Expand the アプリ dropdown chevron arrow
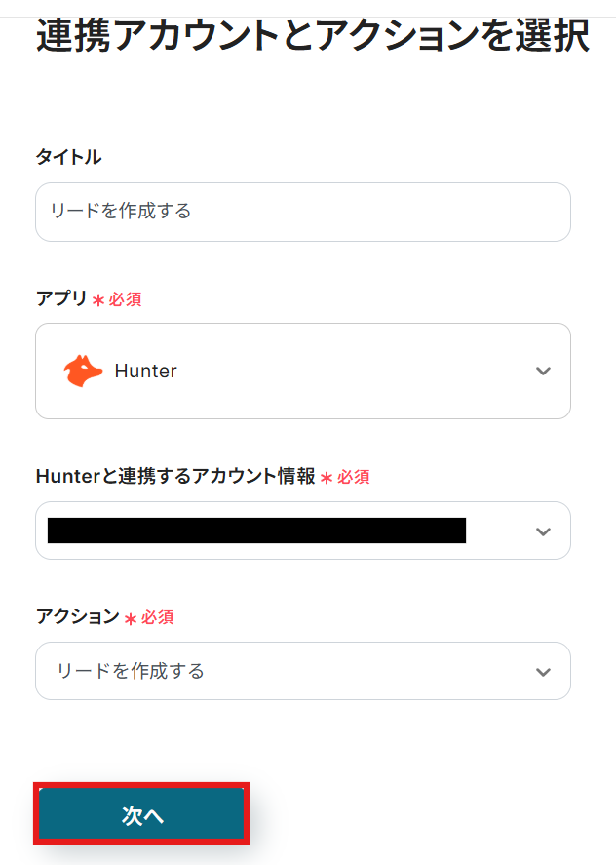This screenshot has width=616, height=865. coord(544,372)
